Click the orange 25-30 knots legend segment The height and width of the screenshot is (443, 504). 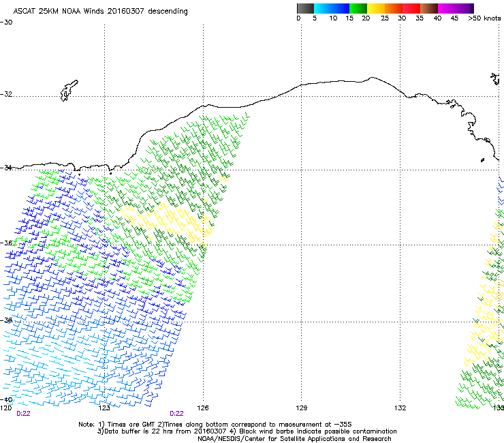[x=394, y=8]
